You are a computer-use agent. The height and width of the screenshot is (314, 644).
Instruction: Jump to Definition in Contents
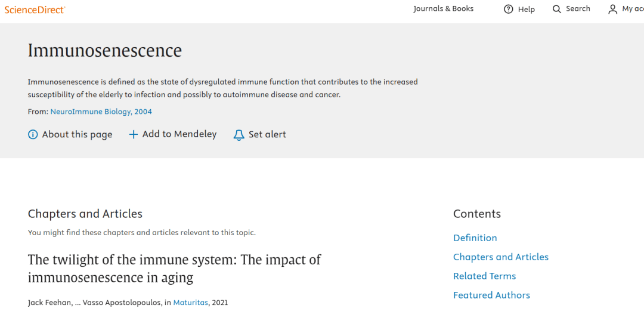475,238
